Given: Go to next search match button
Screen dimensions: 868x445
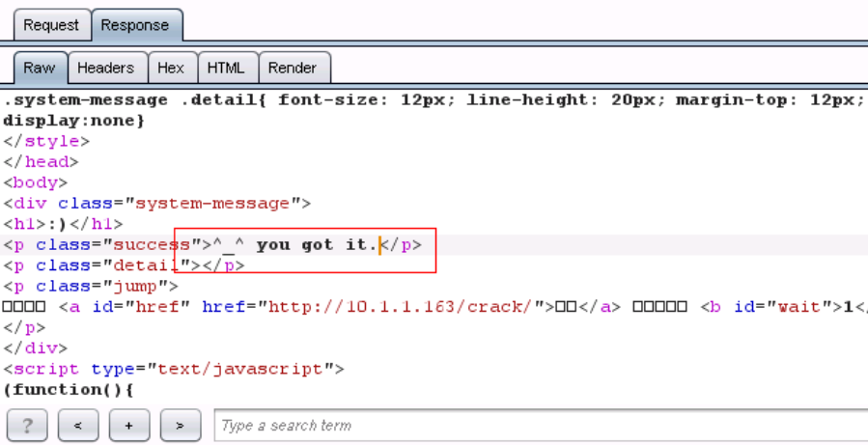Looking at the screenshot, I should (x=180, y=426).
